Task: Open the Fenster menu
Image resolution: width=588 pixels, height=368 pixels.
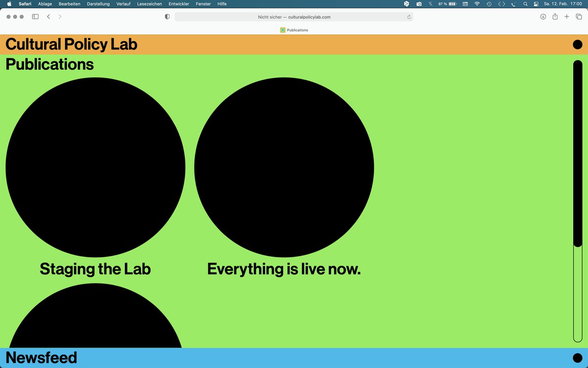Action: coord(203,3)
